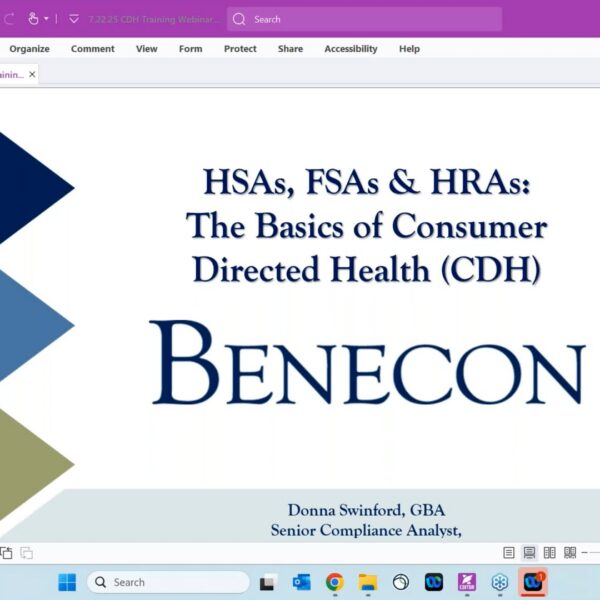Open the Share tab

tap(290, 49)
